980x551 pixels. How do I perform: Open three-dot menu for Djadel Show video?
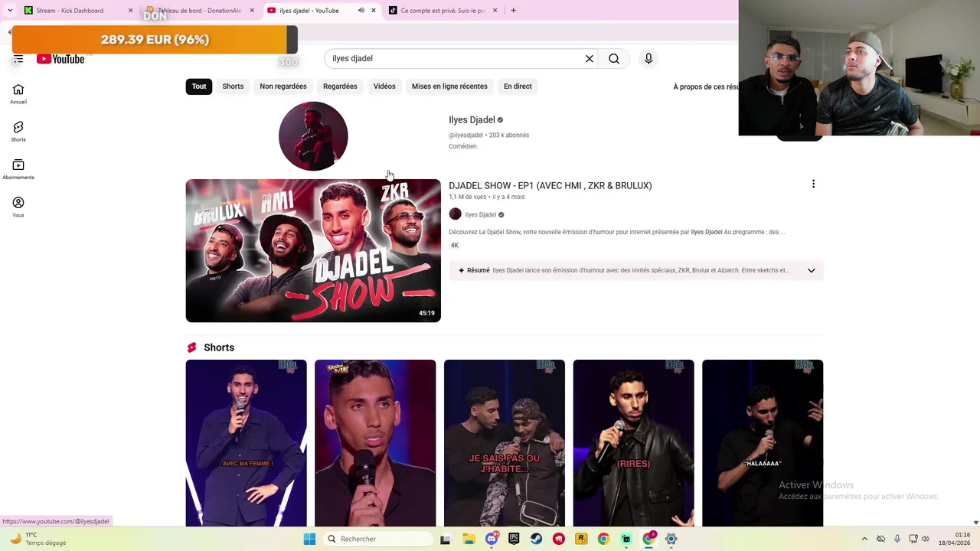coord(813,184)
